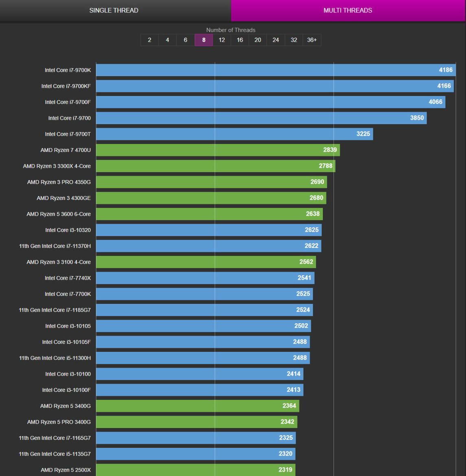Click the Intel Core i3-10105 label
Viewport: 466px width, 476px height.
tap(68, 326)
